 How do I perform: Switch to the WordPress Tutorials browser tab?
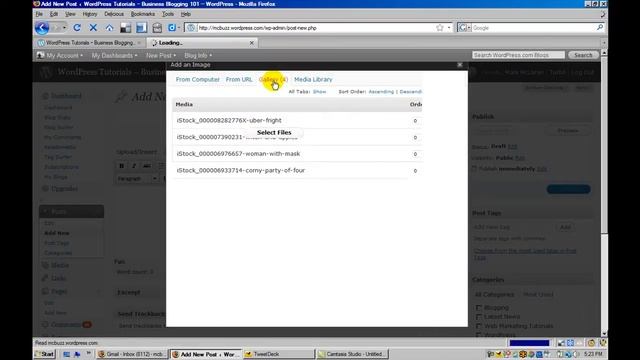[x=90, y=43]
